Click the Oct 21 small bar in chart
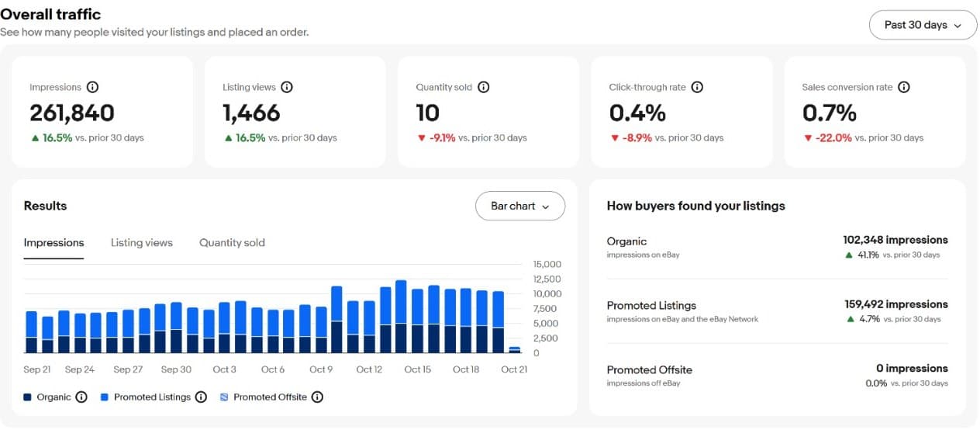Image resolution: width=980 pixels, height=430 pixels. point(514,350)
